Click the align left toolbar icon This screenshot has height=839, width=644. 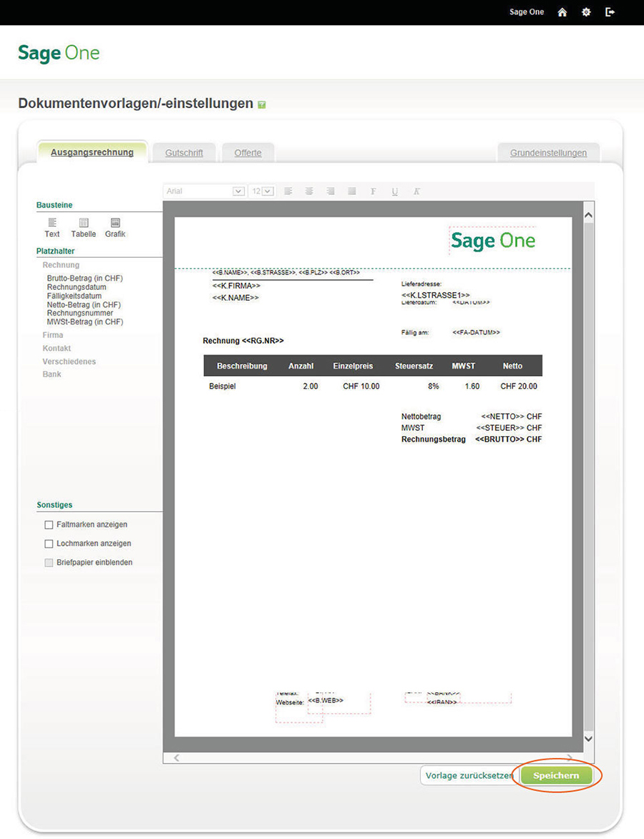coord(288,191)
